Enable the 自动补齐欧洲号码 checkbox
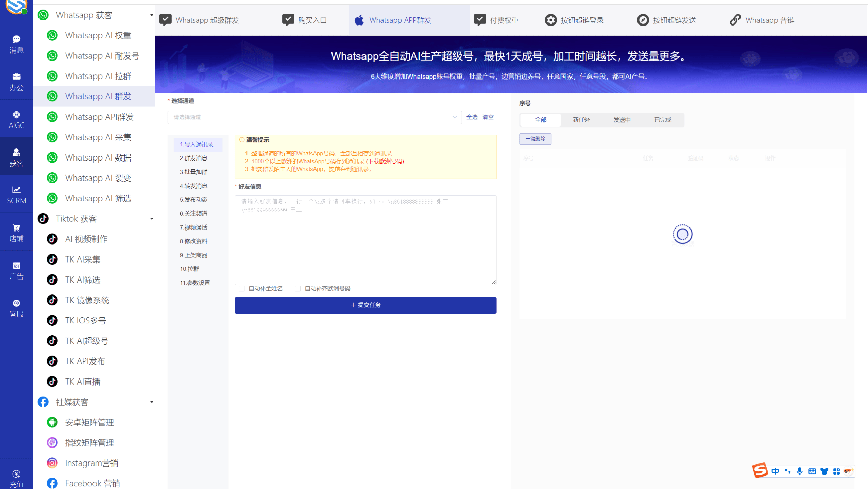Viewport: 868px width, 489px height. coord(298,288)
